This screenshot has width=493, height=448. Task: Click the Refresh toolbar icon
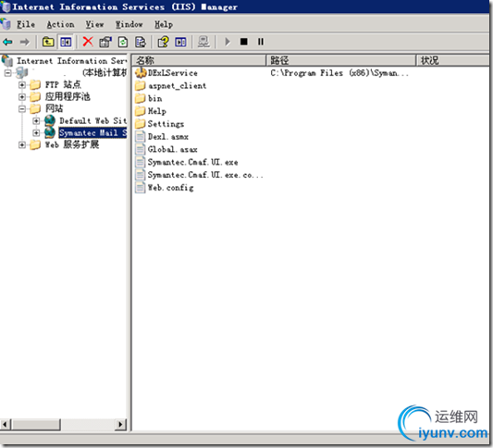pos(123,42)
